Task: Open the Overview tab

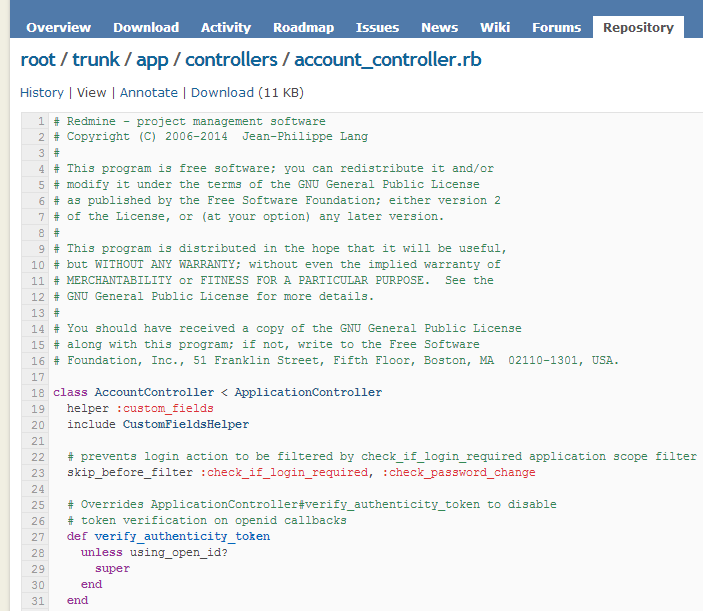Action: [58, 27]
